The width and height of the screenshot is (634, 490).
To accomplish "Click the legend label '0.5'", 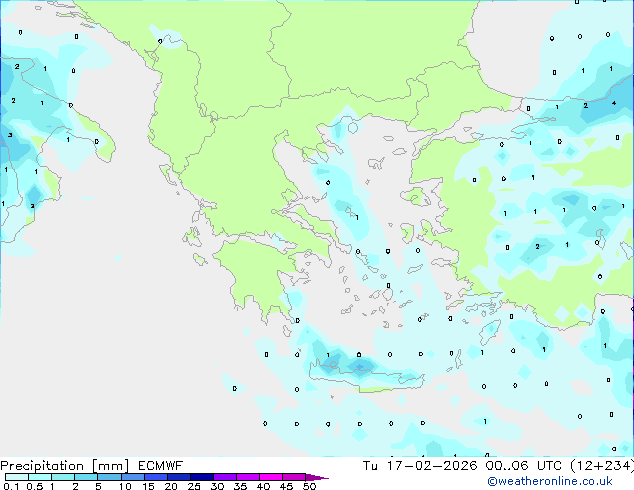I will point(35,486).
